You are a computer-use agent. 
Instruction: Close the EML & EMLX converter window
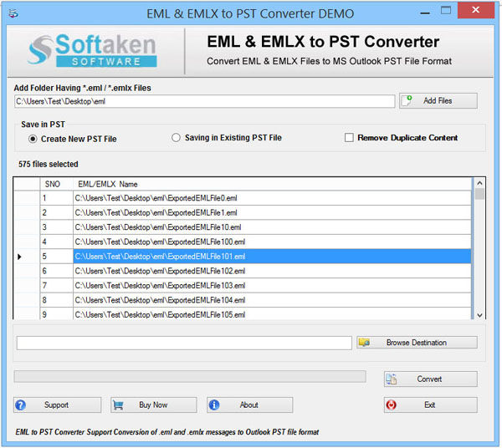[476, 10]
